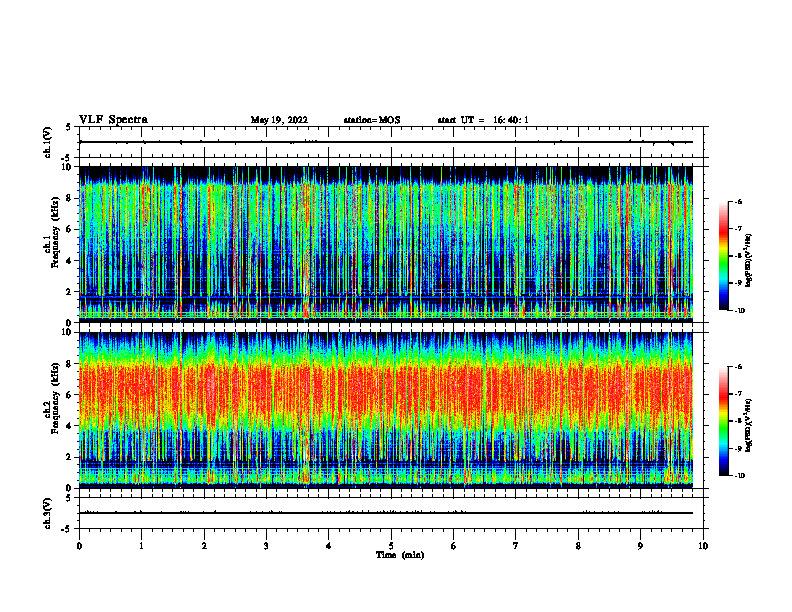The image size is (792, 612).
Task: Click the ch.1 colorbar's log(PSD) label
Action: pyautogui.click(x=748, y=261)
